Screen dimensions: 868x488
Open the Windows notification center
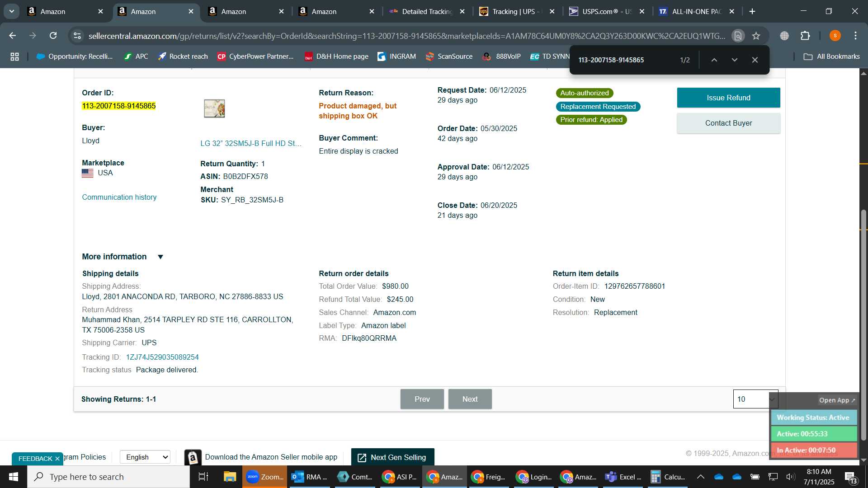click(x=851, y=477)
